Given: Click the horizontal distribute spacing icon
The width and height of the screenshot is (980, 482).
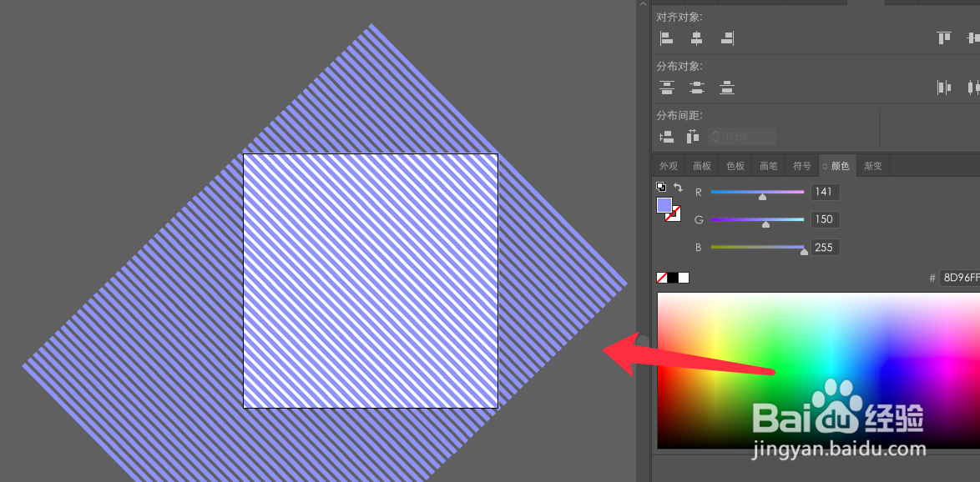Looking at the screenshot, I should tap(693, 136).
